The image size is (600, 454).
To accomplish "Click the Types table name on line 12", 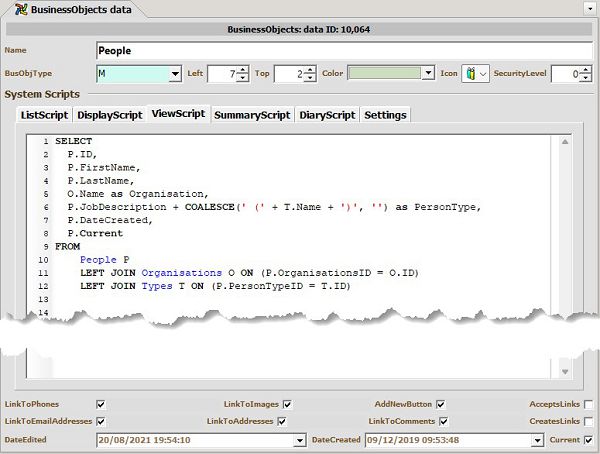I will [157, 286].
